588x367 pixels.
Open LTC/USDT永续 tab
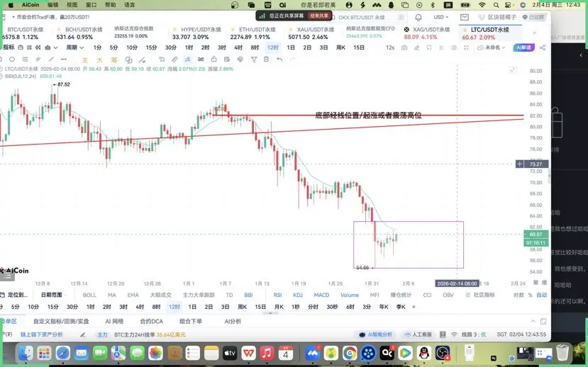489,33
